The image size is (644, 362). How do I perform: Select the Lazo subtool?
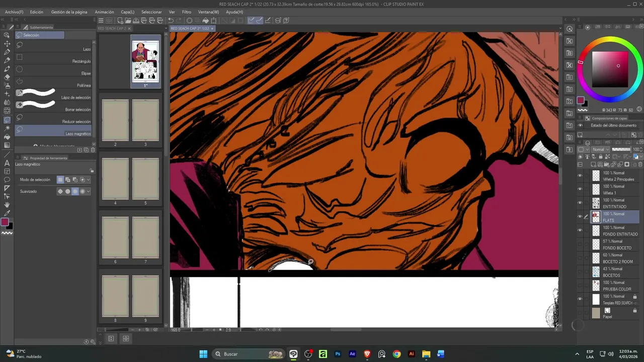point(53,48)
